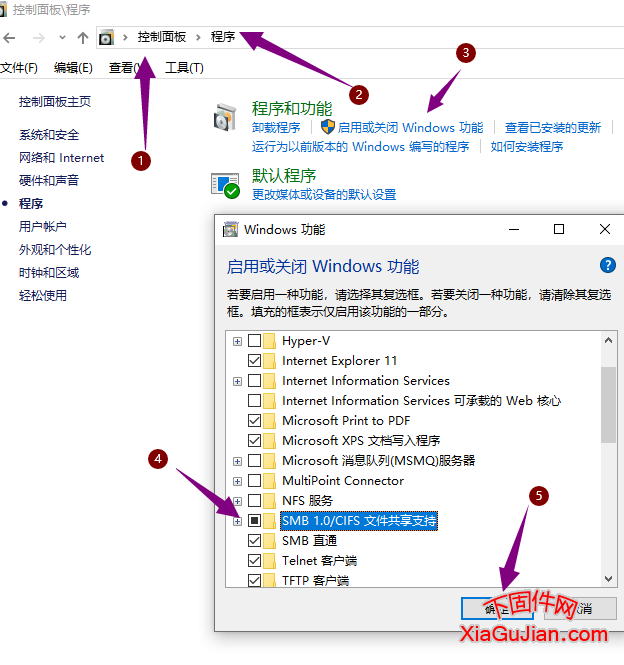Uncheck Microsoft XPS 文档写入程序
The height and width of the screenshot is (665, 624).
pos(254,441)
